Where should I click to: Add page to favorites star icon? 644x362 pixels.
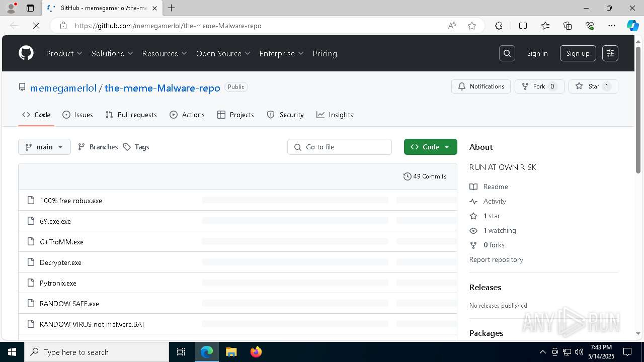(x=472, y=26)
